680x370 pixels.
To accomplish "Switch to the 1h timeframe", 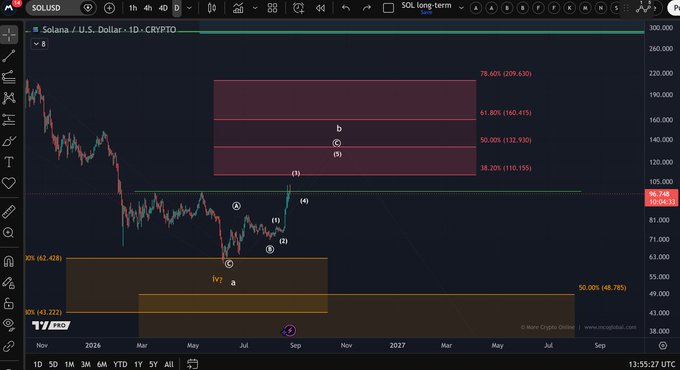I will coord(133,8).
